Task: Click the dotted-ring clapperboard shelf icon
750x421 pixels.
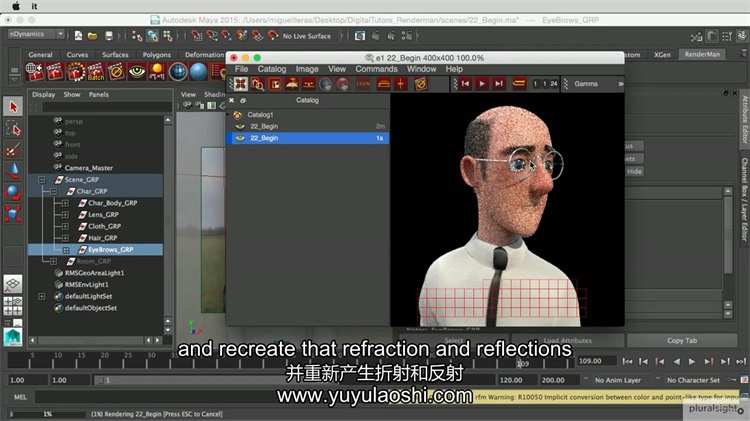Action: coord(76,72)
